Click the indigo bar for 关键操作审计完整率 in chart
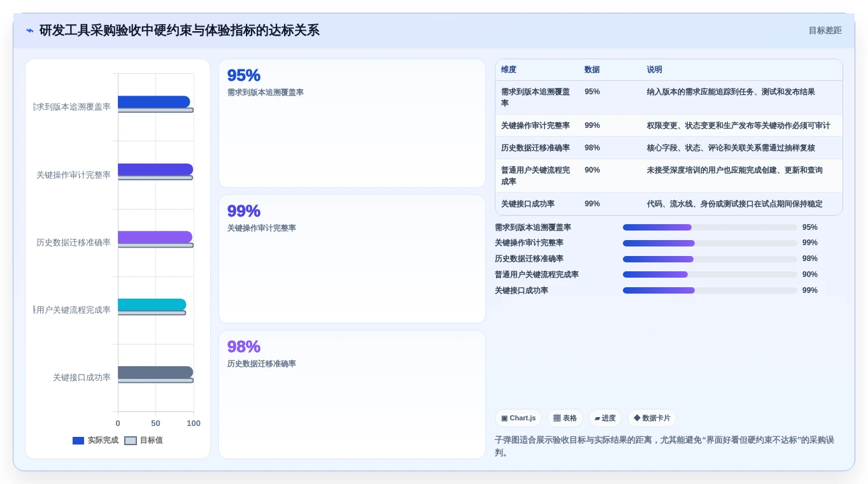The width and height of the screenshot is (868, 484). [155, 169]
